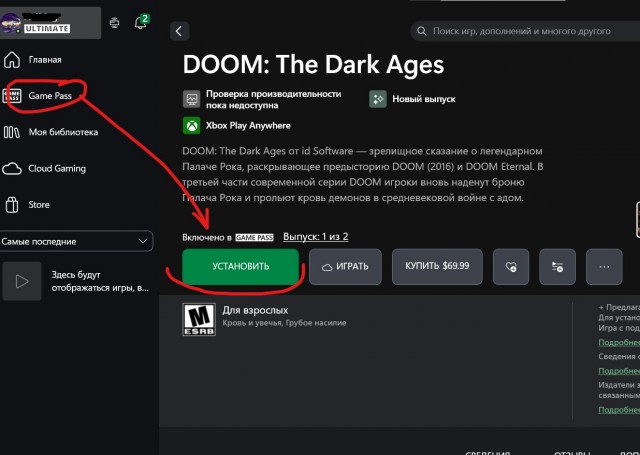The height and width of the screenshot is (455, 640).
Task: Open the Store section
Action: [39, 205]
